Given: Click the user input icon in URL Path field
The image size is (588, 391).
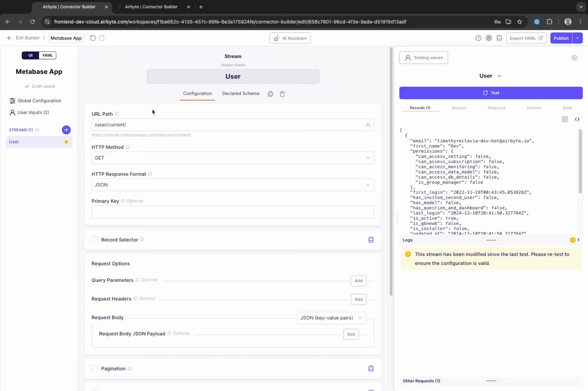Looking at the screenshot, I should tap(368, 125).
